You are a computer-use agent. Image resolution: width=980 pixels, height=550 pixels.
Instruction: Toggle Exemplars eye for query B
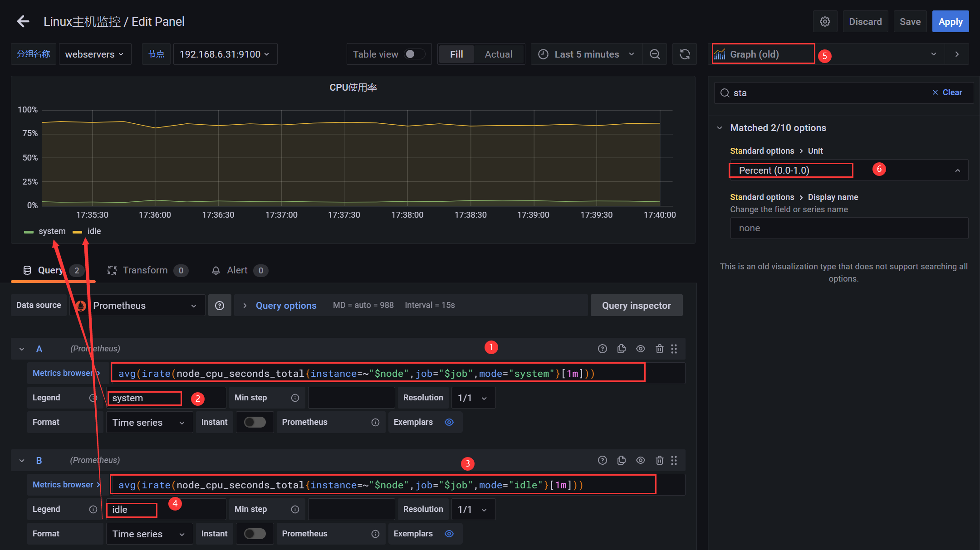click(x=449, y=534)
